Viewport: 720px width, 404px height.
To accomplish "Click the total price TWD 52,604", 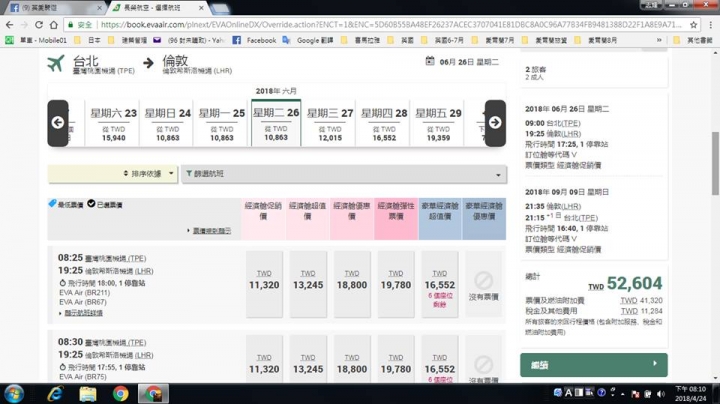I will click(625, 284).
